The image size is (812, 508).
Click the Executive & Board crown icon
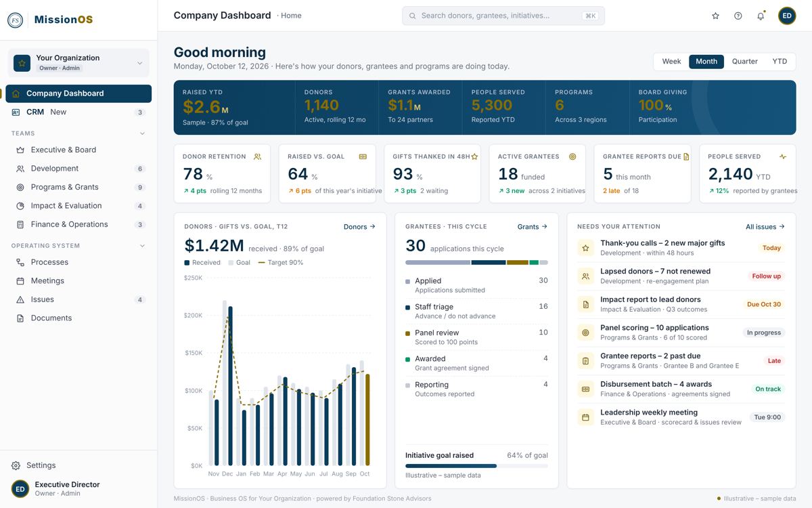(x=20, y=150)
